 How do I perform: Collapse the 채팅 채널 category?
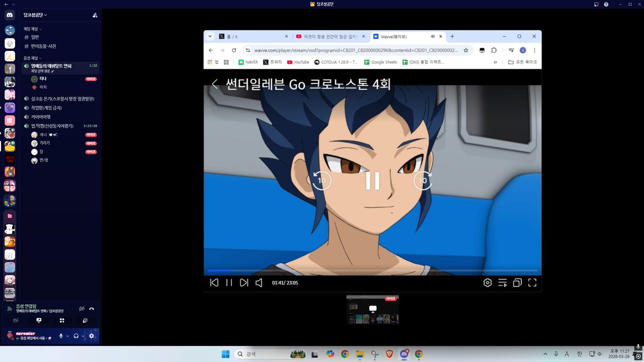(32, 29)
